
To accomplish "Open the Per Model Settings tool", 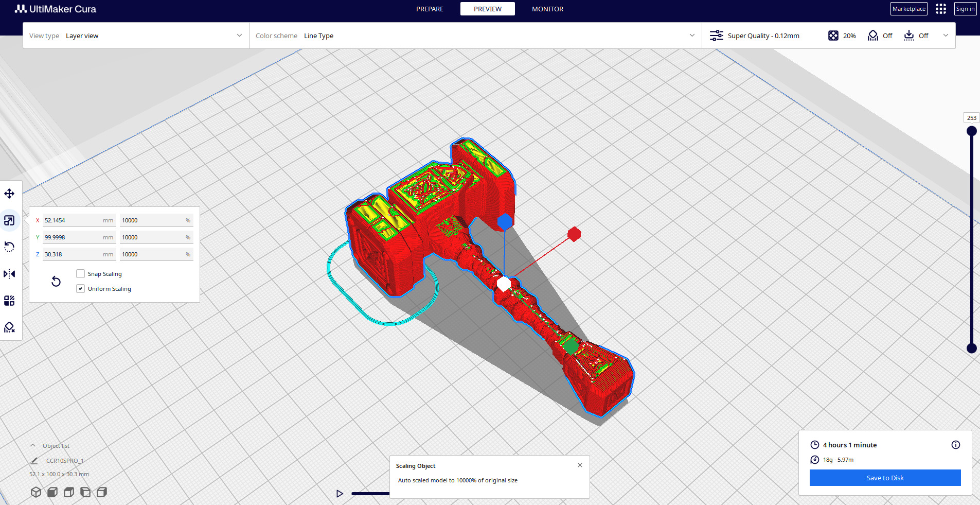I will [x=9, y=301].
